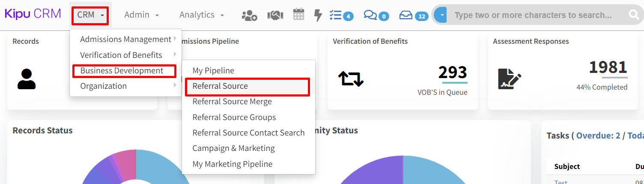This screenshot has height=184, width=644.
Task: Click the magnifying glass search icon
Action: (634, 15)
